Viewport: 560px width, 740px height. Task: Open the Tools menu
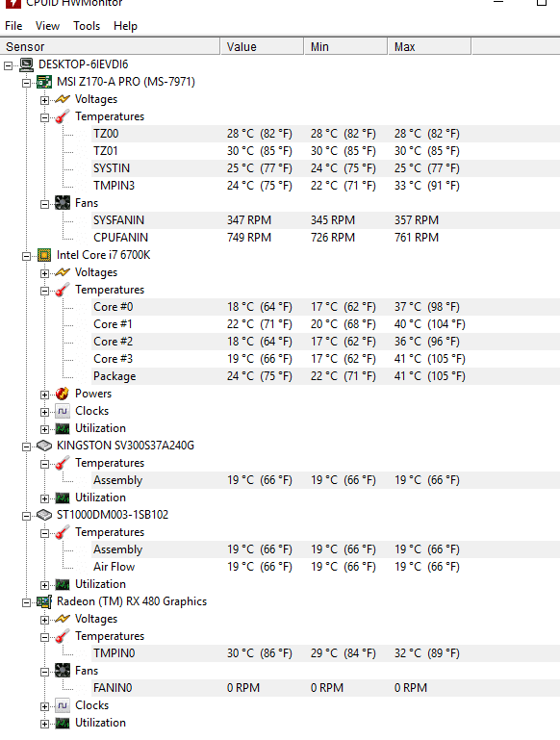click(x=87, y=26)
